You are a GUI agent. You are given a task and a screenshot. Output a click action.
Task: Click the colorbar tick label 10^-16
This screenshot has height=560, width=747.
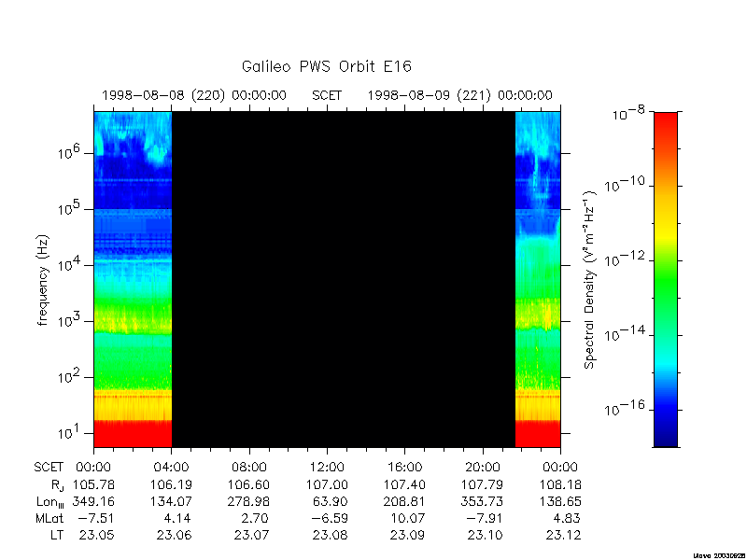(625, 408)
